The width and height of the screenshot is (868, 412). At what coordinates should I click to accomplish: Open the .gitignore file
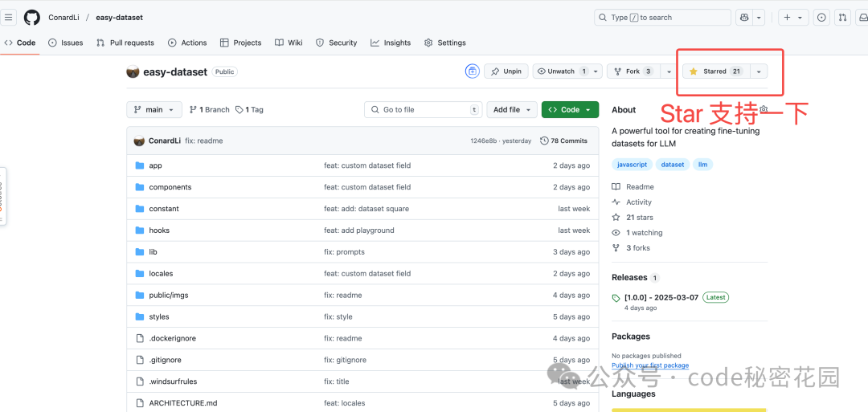click(x=165, y=360)
